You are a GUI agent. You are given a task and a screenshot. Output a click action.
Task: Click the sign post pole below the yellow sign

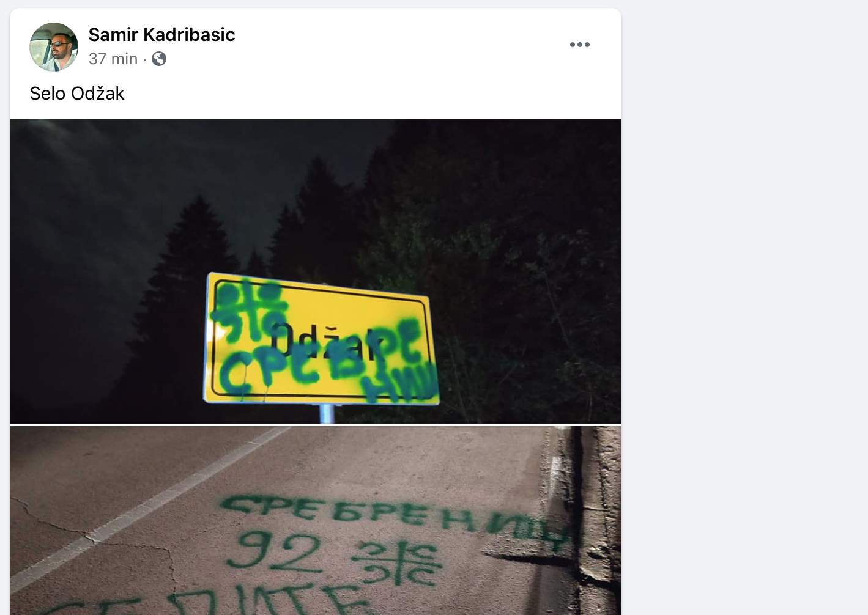(x=327, y=414)
